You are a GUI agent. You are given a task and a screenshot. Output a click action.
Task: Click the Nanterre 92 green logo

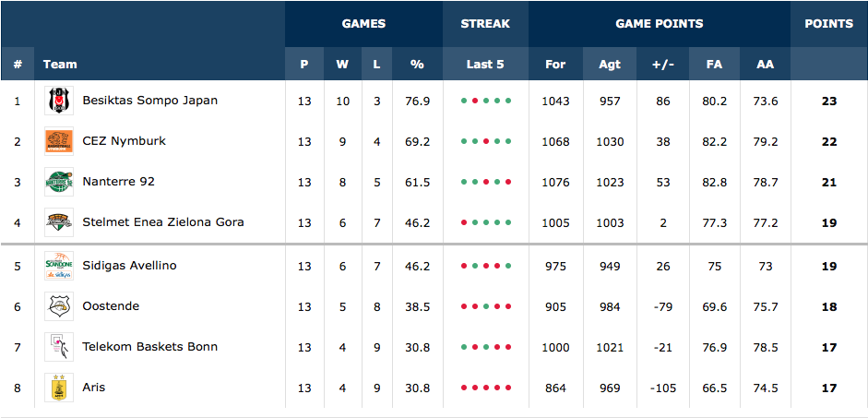[x=59, y=182]
